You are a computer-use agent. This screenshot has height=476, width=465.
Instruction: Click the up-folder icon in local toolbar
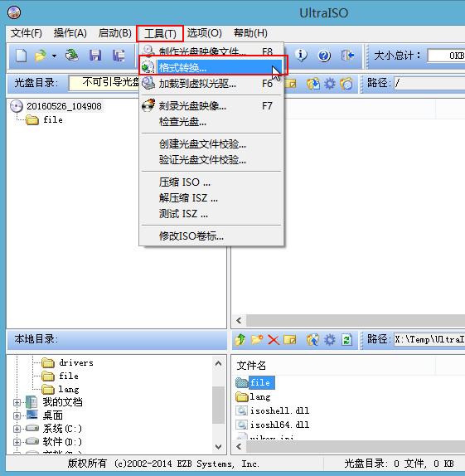[240, 340]
